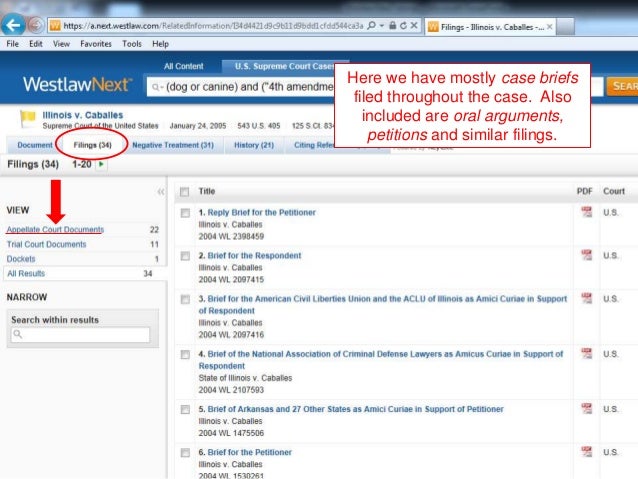
Task: Open the search box magnifier dropdown
Action: pyautogui.click(x=157, y=87)
